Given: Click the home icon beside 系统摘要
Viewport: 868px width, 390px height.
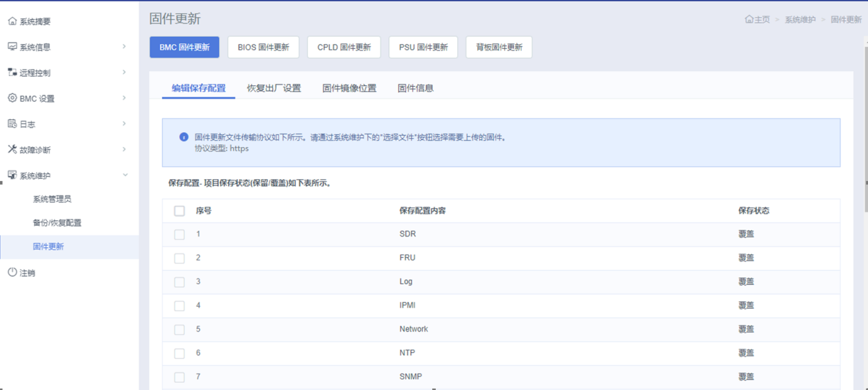Looking at the screenshot, I should tap(12, 21).
